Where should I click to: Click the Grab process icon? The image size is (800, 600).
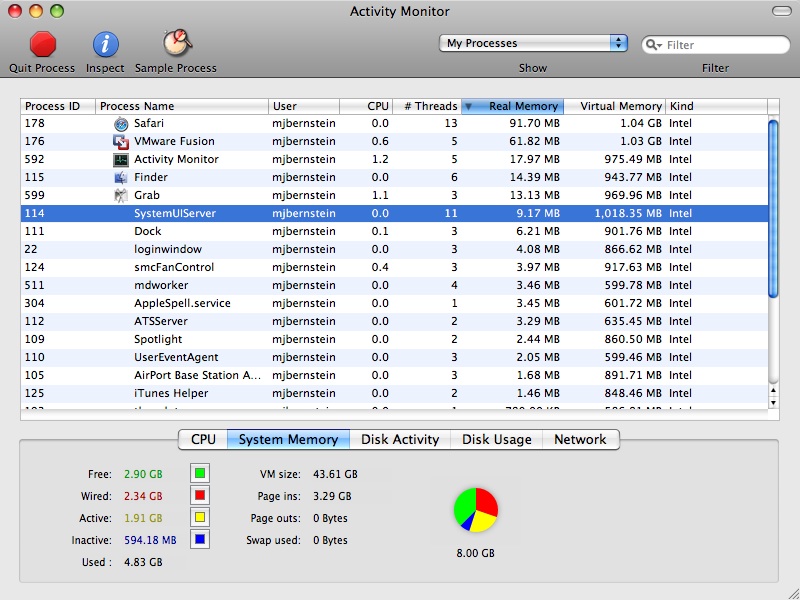coord(121,195)
